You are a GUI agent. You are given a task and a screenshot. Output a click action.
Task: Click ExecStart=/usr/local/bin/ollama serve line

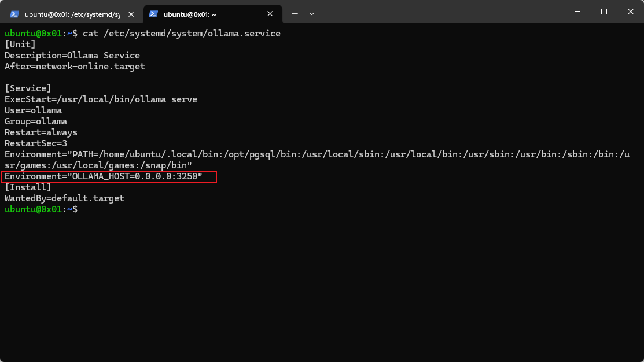101,99
